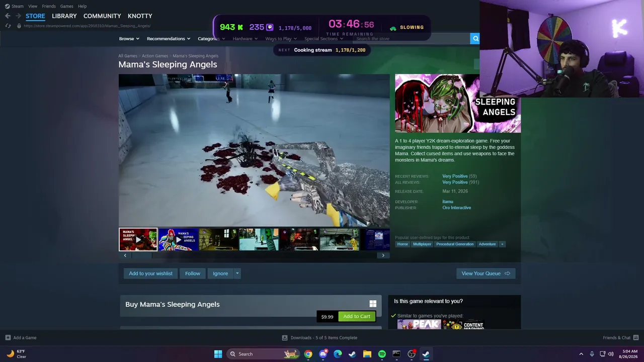This screenshot has height=362, width=644.
Task: Expand the Hardware dropdown
Action: [x=245, y=39]
